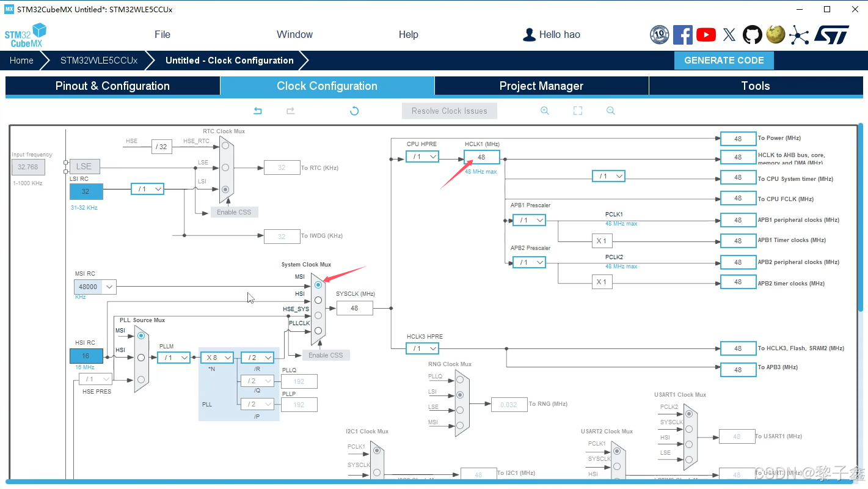Click the Untitled - Clock Configuration breadcrumb
Viewport: 868px width, 489px height.
point(230,61)
